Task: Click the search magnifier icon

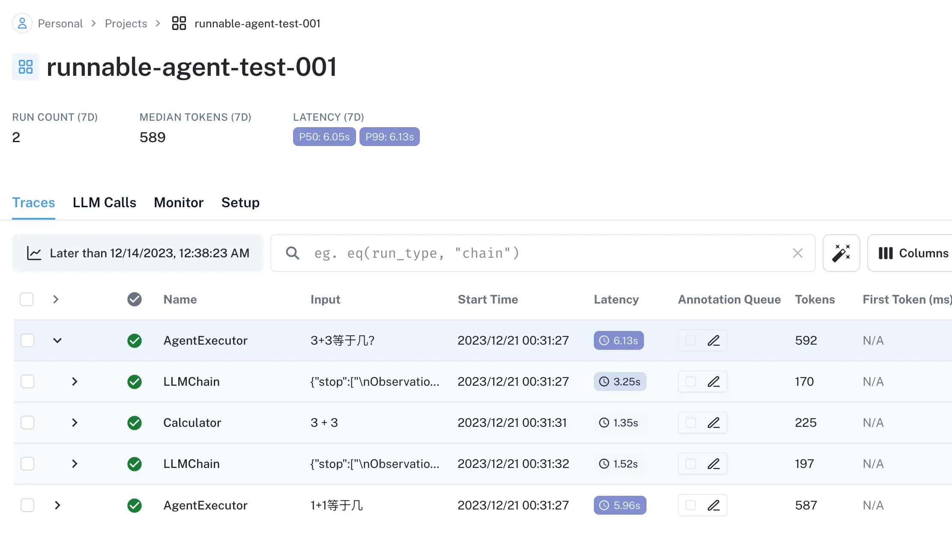Action: pyautogui.click(x=293, y=253)
